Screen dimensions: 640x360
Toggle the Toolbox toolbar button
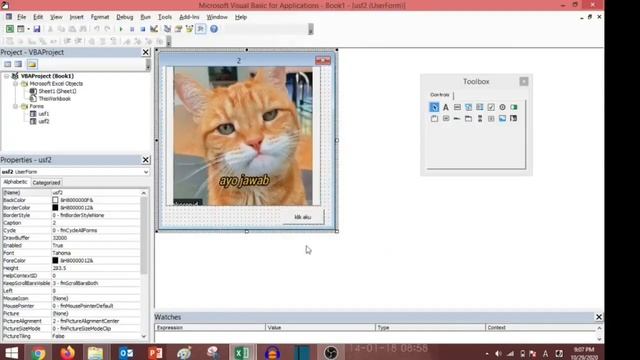pyautogui.click(x=201, y=29)
